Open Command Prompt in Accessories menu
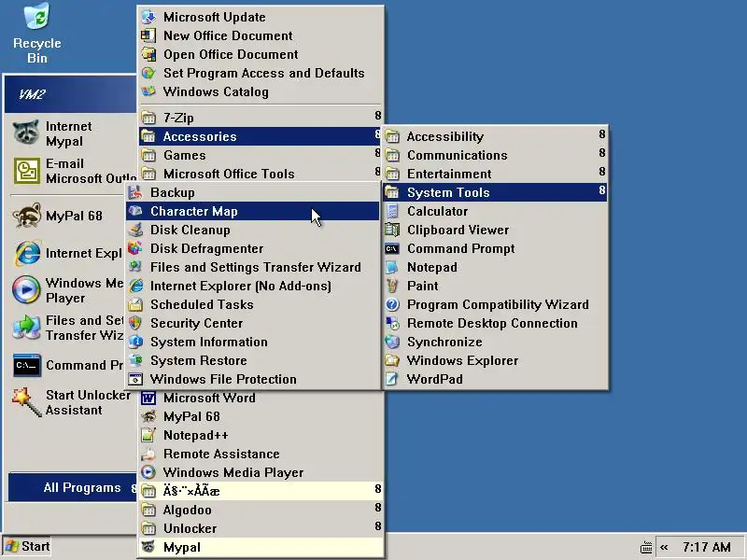The width and height of the screenshot is (747, 560). tap(495, 248)
